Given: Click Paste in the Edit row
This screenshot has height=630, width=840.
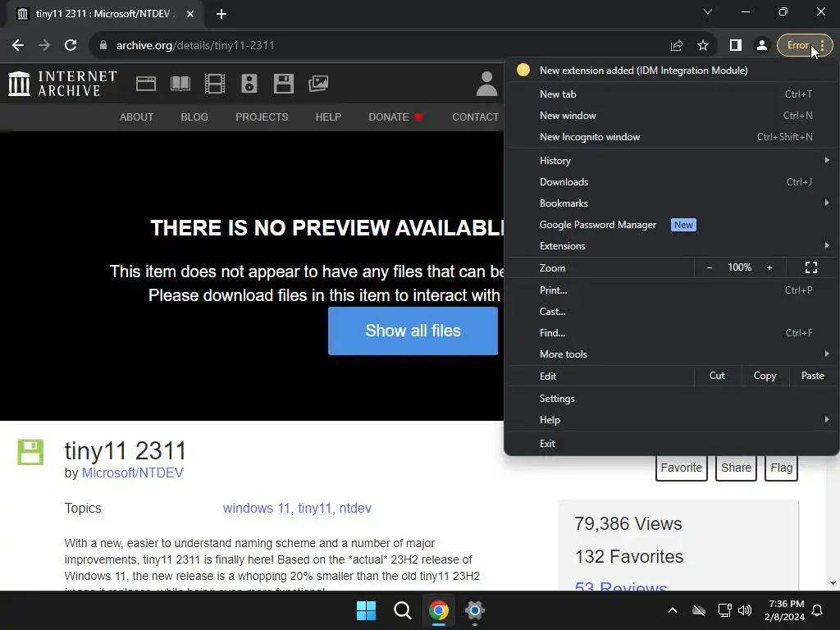Looking at the screenshot, I should 813,376.
